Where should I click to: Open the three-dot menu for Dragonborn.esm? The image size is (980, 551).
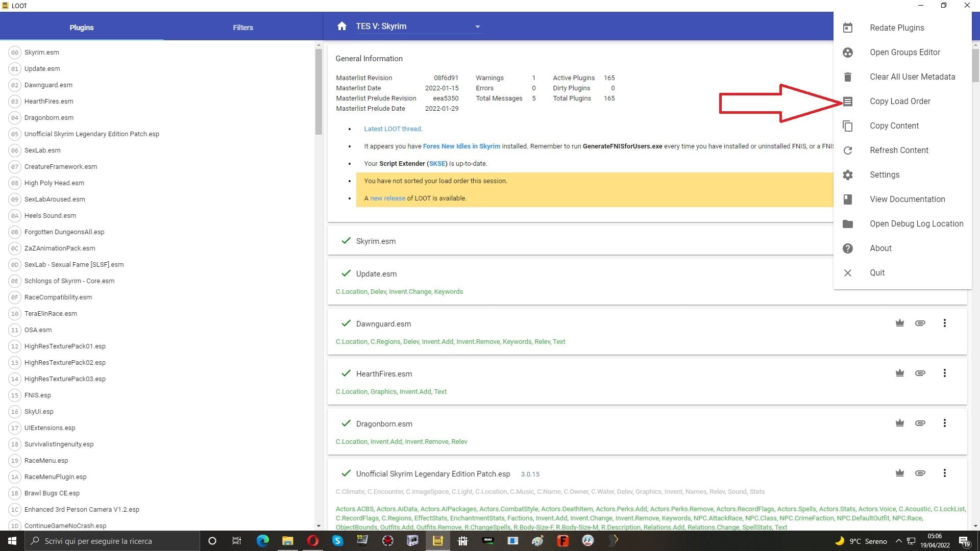pyautogui.click(x=945, y=423)
